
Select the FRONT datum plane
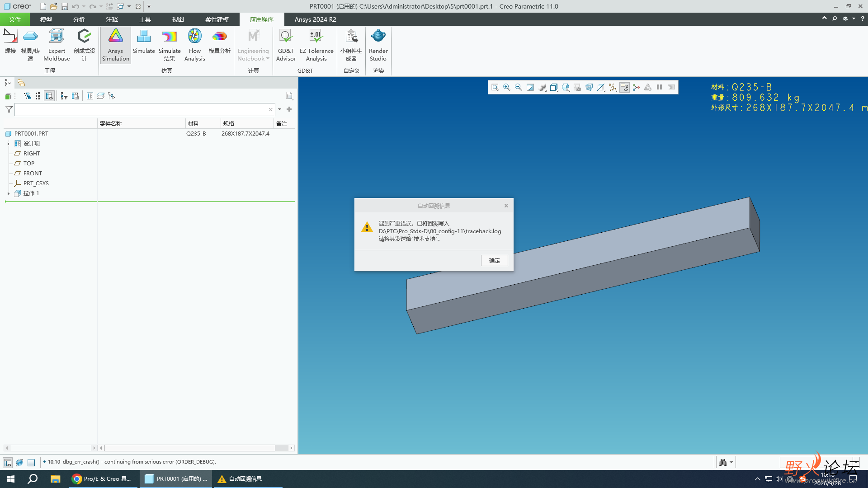tap(33, 174)
